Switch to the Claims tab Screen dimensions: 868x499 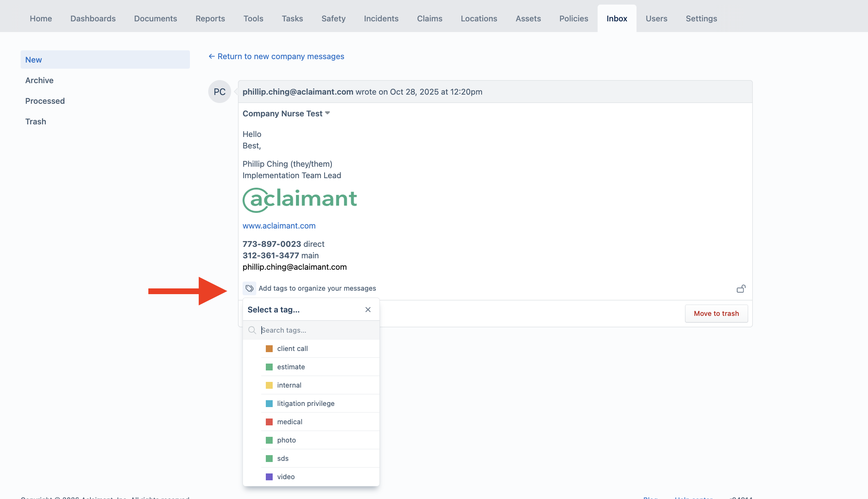pyautogui.click(x=429, y=18)
